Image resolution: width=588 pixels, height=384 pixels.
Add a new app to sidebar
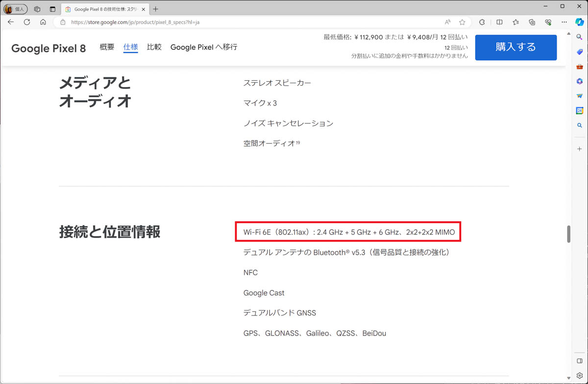[x=580, y=149]
